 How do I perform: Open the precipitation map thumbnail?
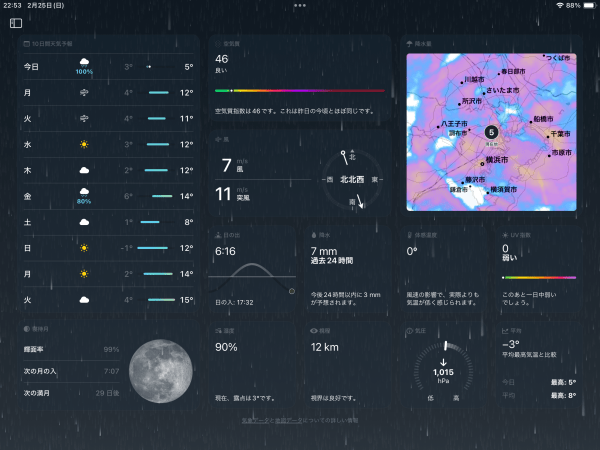(x=491, y=131)
